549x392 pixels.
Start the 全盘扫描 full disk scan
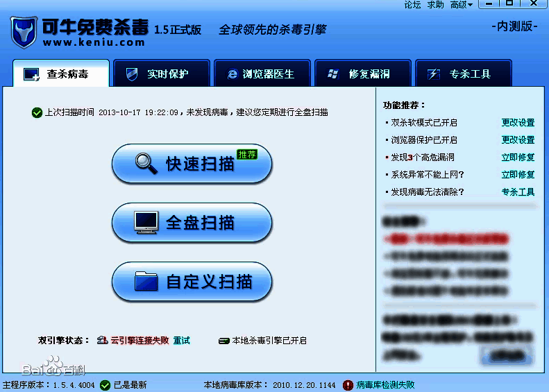pos(192,223)
